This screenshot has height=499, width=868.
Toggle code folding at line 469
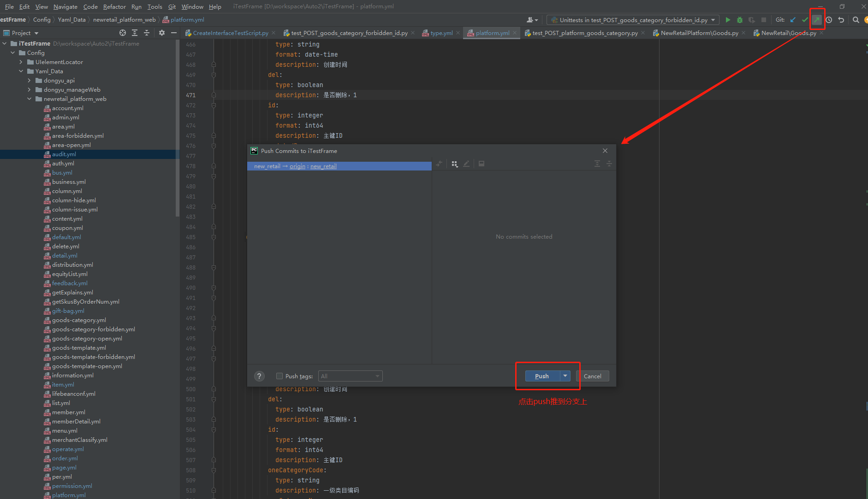(214, 75)
